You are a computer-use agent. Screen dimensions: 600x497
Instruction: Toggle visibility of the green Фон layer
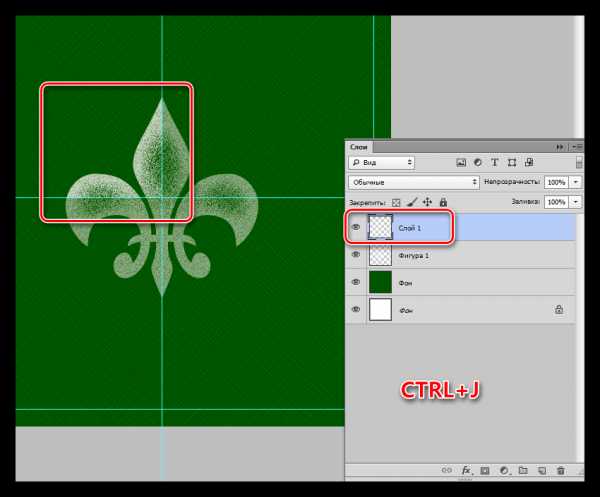point(356,284)
